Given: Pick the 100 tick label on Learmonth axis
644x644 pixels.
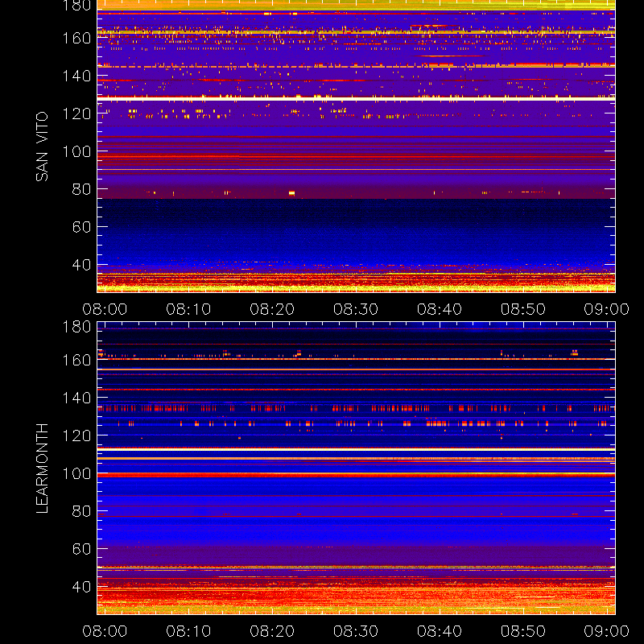Looking at the screenshot, I should click(x=76, y=473).
